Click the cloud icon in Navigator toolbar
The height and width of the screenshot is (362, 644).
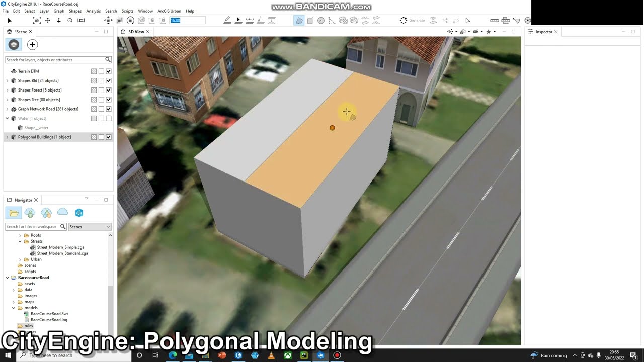coord(62,212)
